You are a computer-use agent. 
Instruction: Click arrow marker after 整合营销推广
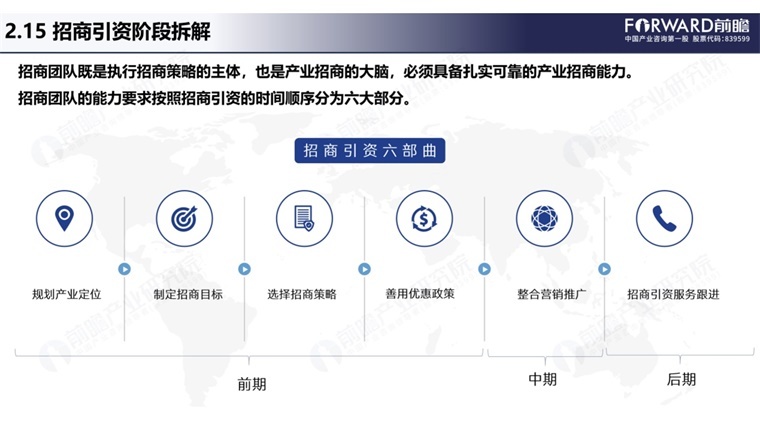coord(604,269)
